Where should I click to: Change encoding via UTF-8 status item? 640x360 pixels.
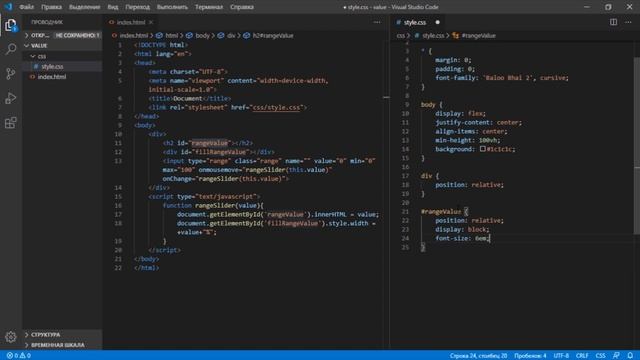click(x=561, y=356)
